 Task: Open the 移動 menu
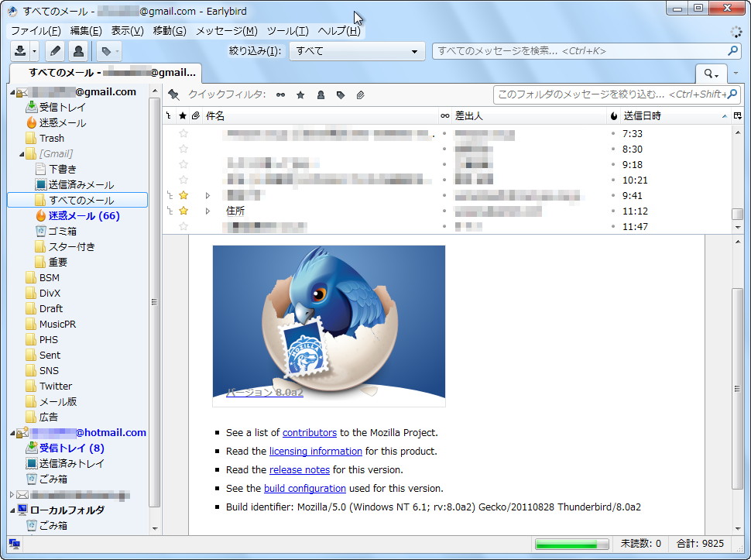(170, 31)
